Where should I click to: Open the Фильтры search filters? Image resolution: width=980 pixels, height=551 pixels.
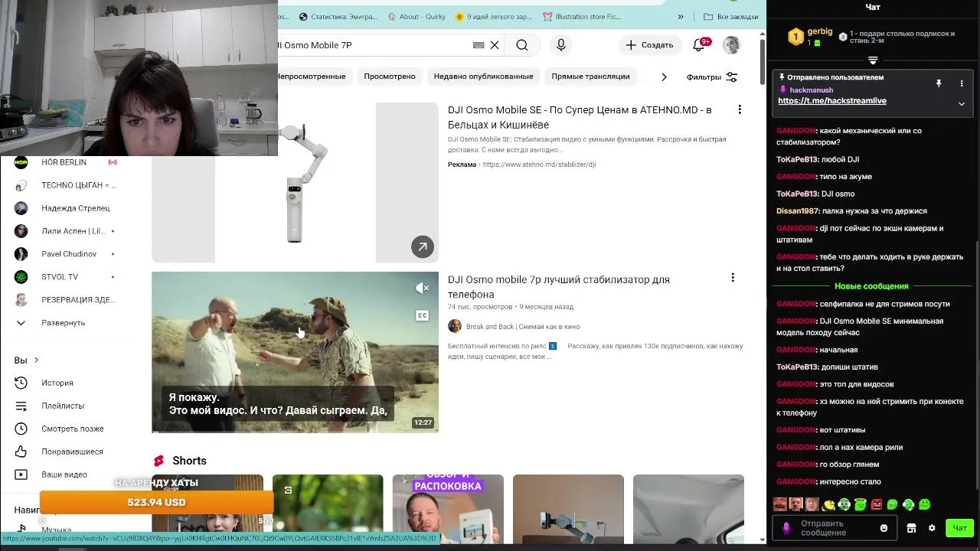[x=712, y=77]
